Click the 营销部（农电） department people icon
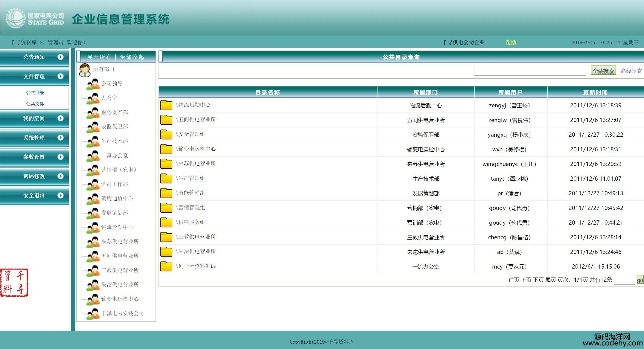Screen dimensions: 644x349 93,170
